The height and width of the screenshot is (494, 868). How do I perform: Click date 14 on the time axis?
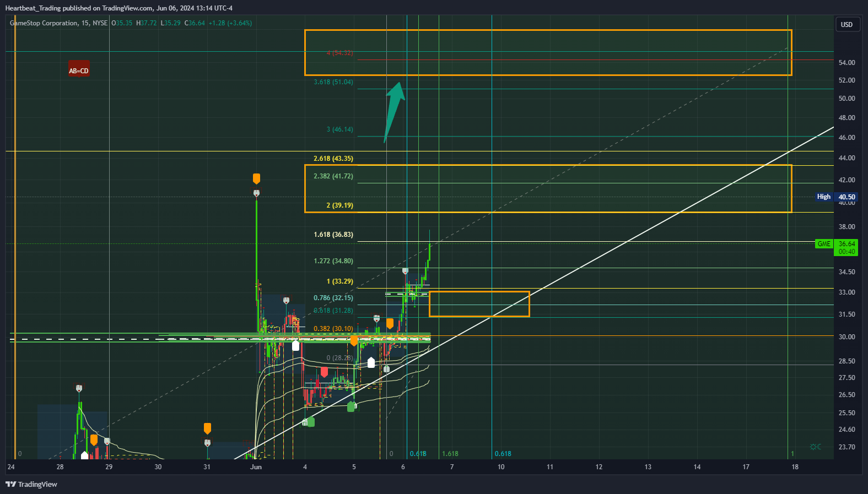697,467
